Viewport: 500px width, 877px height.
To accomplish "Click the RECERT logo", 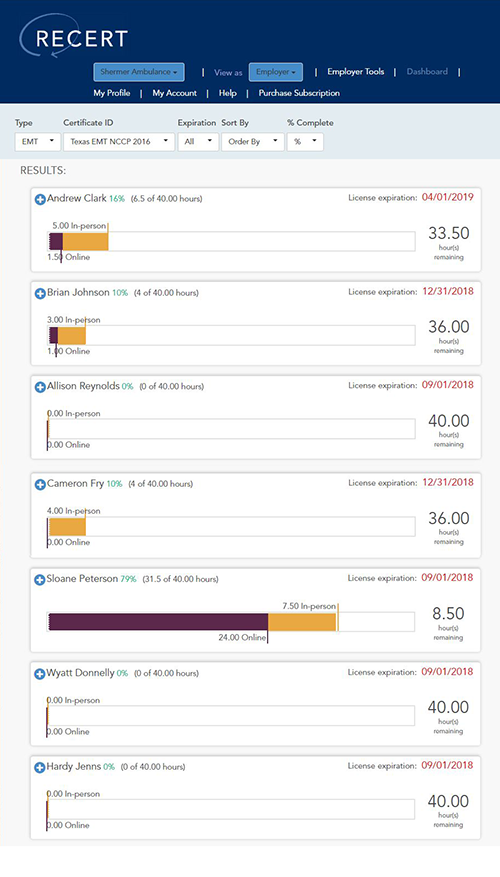I will coord(74,37).
